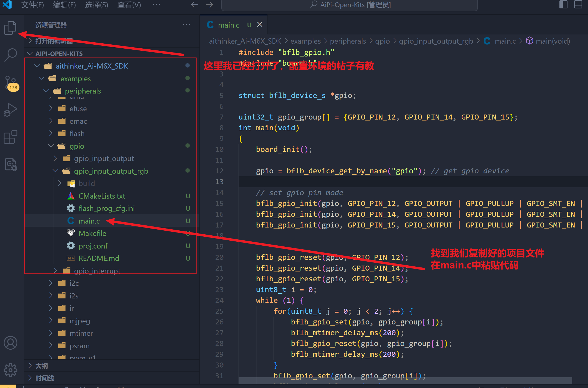
Task: Click the AiPi-Open-Kits command center search box
Action: [349, 5]
